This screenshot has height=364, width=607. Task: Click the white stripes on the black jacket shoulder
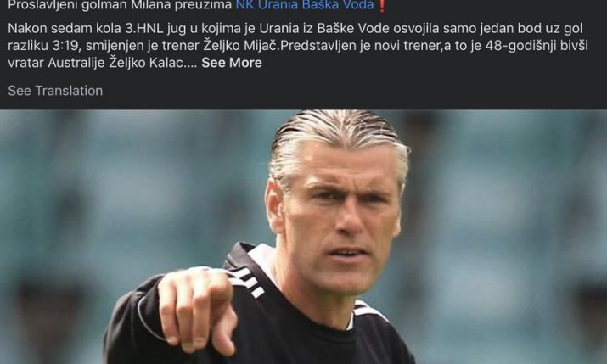(248, 281)
